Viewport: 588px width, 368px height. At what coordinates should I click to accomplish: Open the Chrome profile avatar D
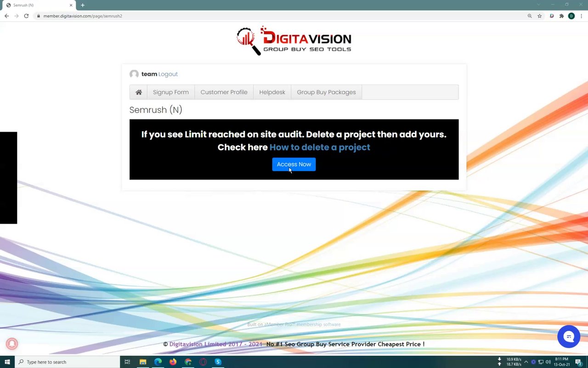(571, 16)
